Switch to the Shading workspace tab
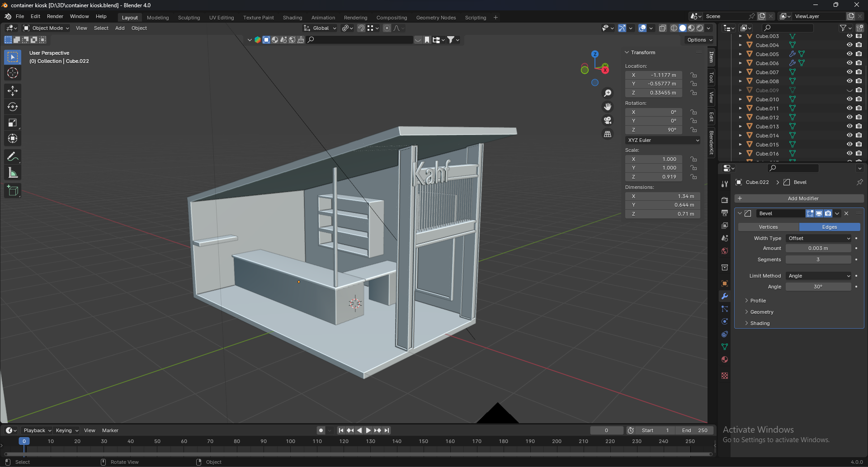Viewport: 868px width, 467px height. point(292,18)
